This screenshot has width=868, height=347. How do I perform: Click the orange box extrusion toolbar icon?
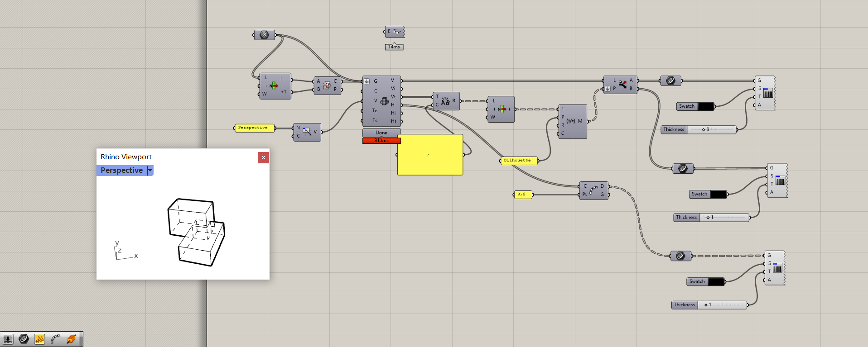coord(71,339)
